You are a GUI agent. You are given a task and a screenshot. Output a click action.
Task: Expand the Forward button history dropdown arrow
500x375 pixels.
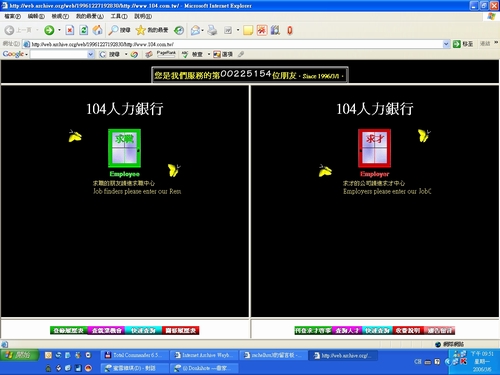click(x=59, y=30)
